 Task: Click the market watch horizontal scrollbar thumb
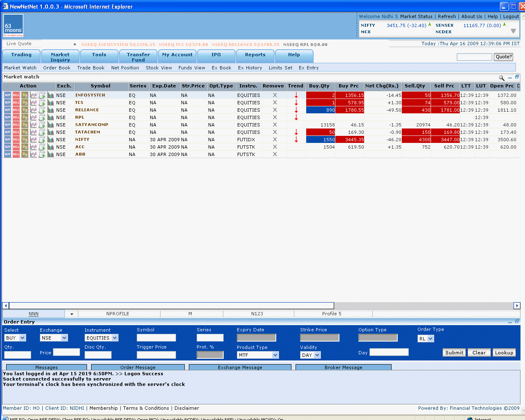171,305
